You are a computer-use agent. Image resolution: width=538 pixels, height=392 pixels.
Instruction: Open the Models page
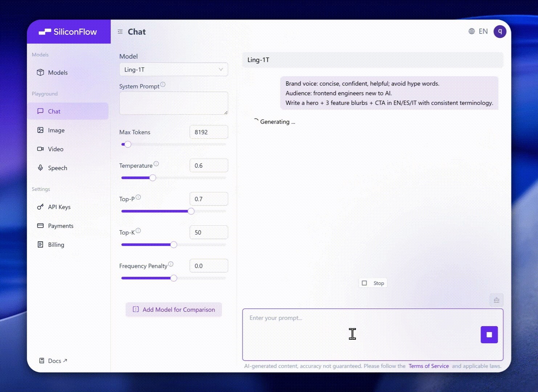click(68, 73)
